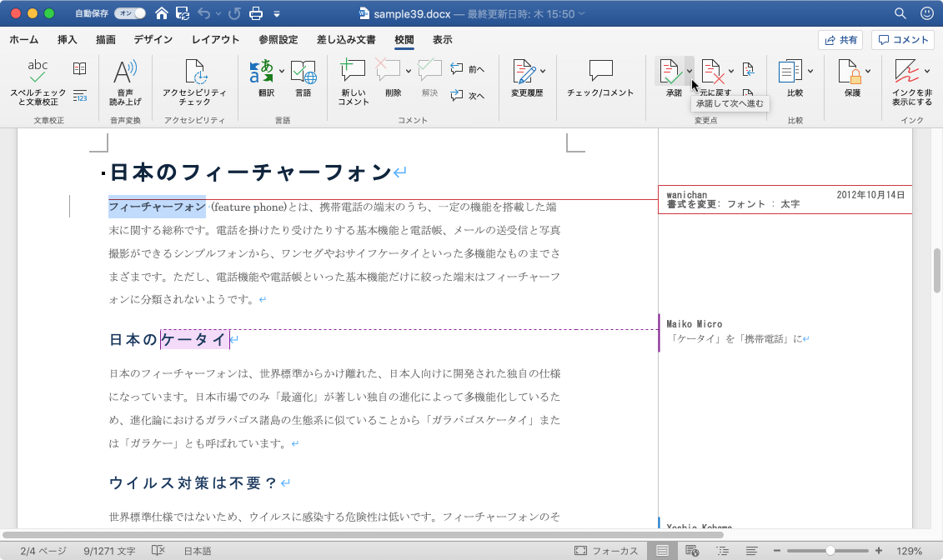The height and width of the screenshot is (560, 943).
Task: Toggle the AutoSave (自動保存) switch
Action: pyautogui.click(x=129, y=14)
